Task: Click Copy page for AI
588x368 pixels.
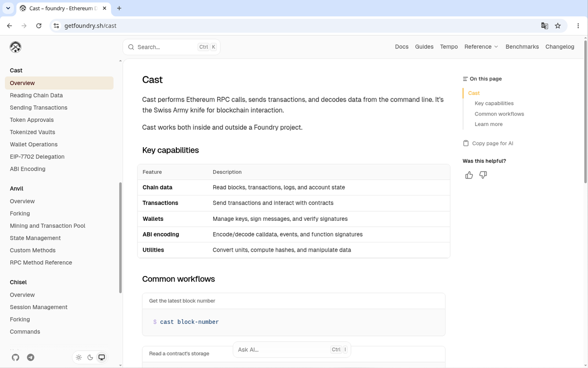Action: (488, 143)
